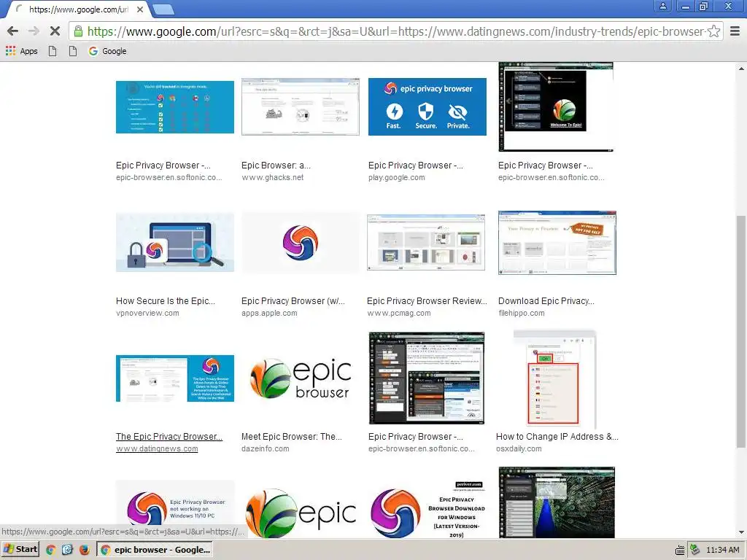
Task: Go back using the browser back arrow
Action: coord(13,31)
